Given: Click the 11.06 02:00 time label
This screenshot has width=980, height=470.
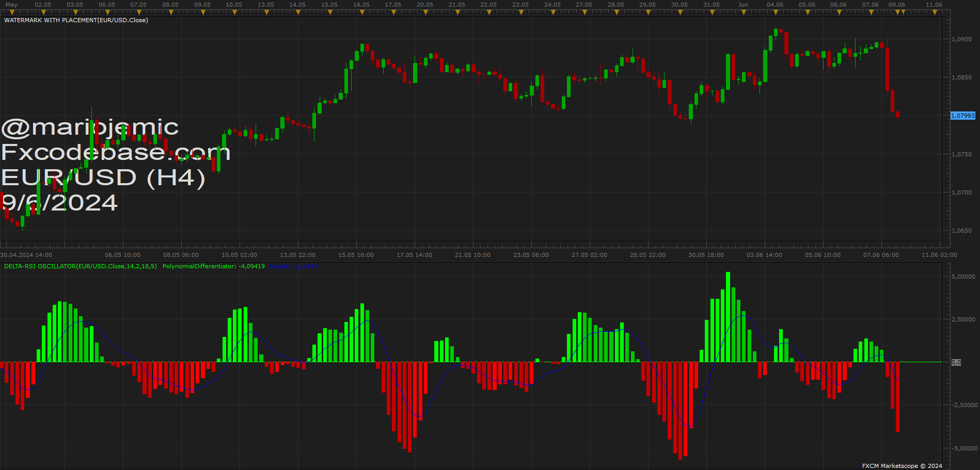Looking at the screenshot, I should point(940,255).
